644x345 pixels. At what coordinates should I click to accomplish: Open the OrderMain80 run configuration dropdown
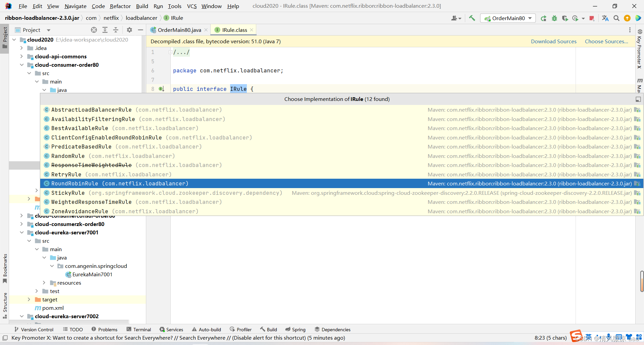(508, 18)
